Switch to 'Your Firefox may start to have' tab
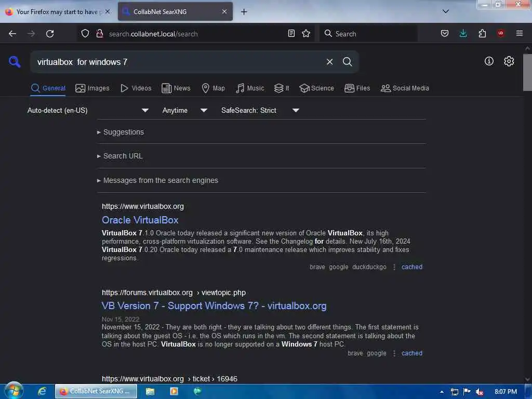Viewport: 532px width, 399px height. click(57, 12)
